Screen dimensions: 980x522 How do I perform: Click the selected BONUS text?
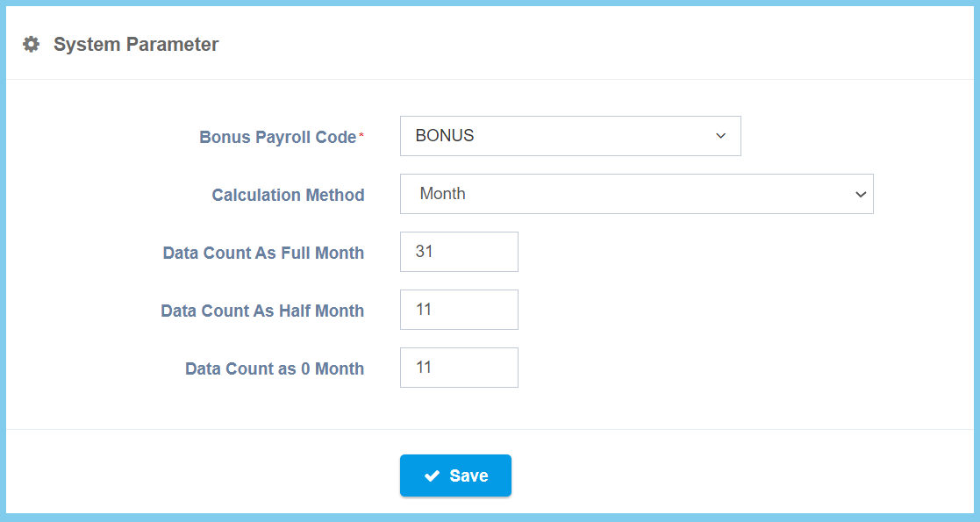[445, 136]
